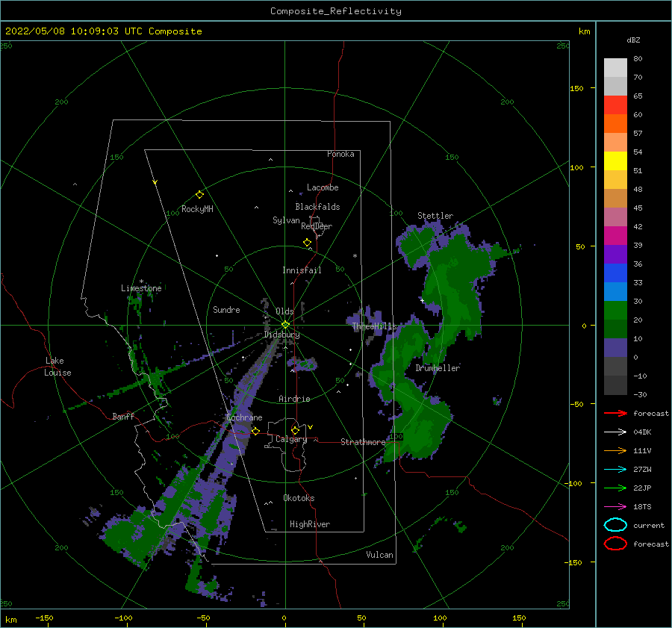Viewport: 672px width, 628px height.
Task: Click the Okotoks label
Action: coord(299,498)
